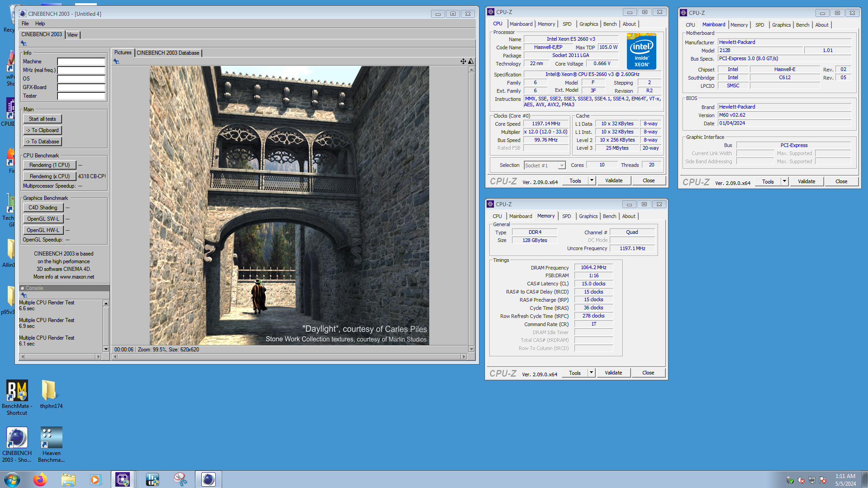This screenshot has width=868, height=488.
Task: Click the OS input field
Action: click(81, 79)
